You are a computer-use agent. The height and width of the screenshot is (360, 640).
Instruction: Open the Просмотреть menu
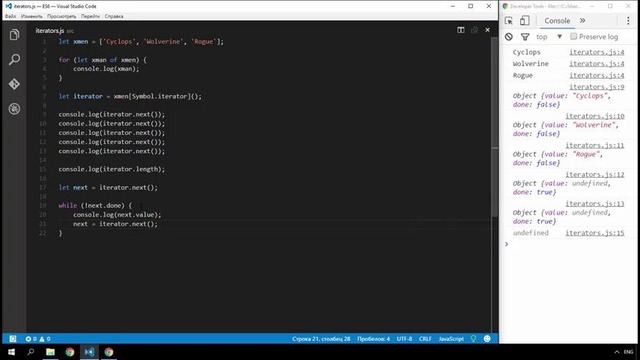[x=62, y=16]
